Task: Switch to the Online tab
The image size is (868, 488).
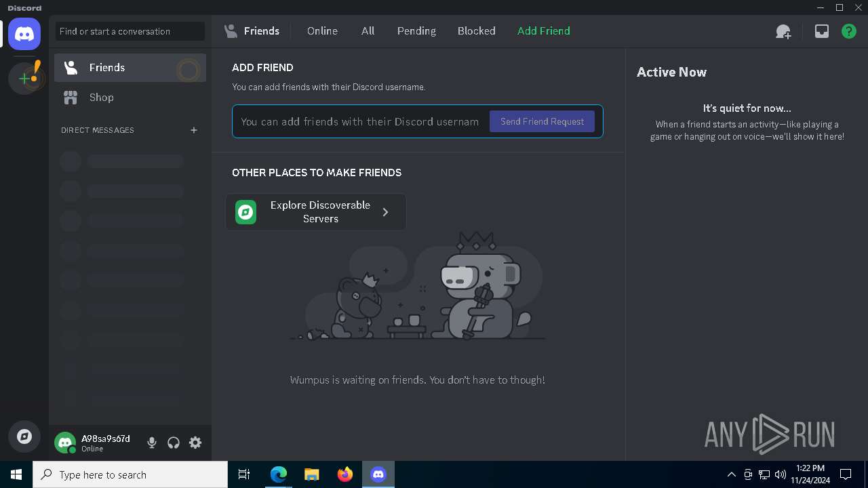Action: click(x=322, y=31)
